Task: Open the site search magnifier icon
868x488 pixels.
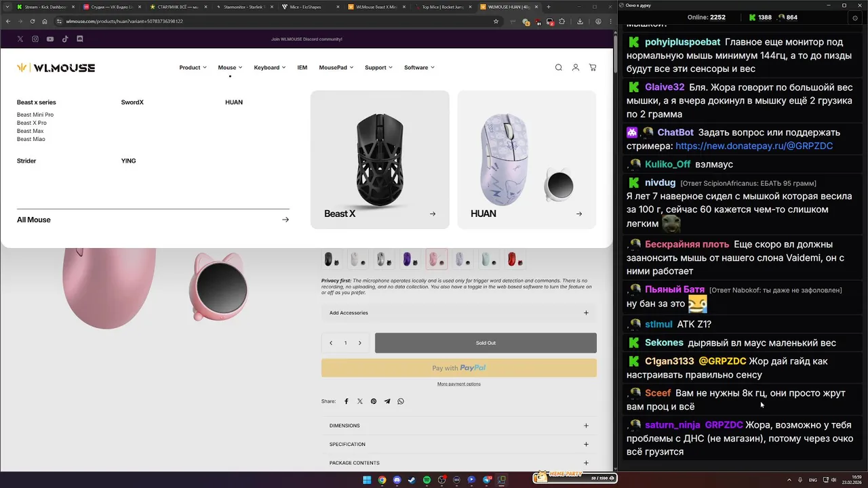Action: 559,68
